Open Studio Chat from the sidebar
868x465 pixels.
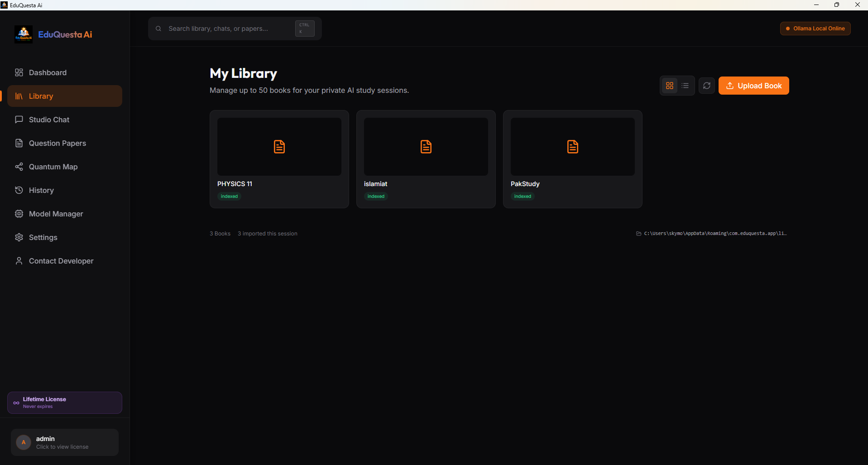pyautogui.click(x=49, y=120)
